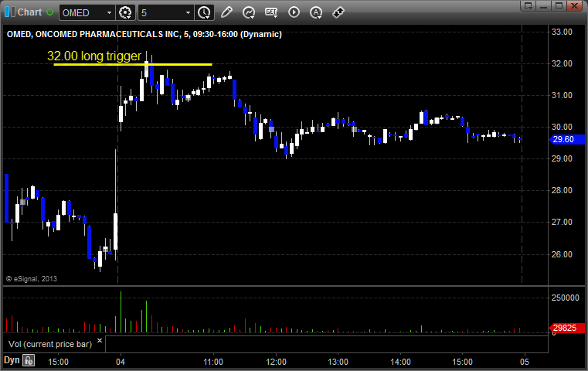Open the alerts A icon menu
Viewport: 588px width, 371px height.
coord(316,12)
